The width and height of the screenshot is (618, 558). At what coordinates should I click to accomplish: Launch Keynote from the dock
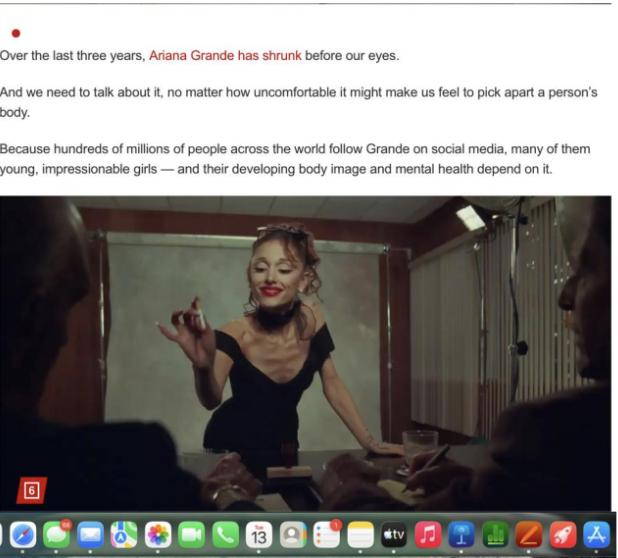(462, 535)
